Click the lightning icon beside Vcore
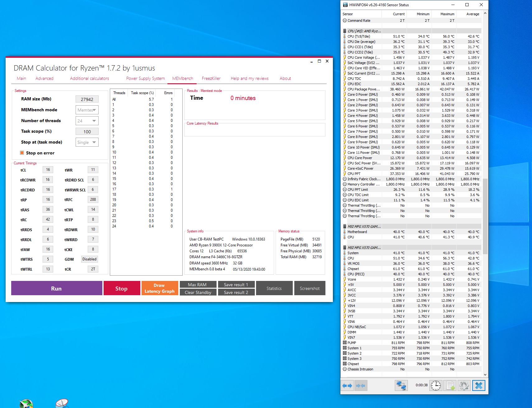The image size is (532, 408). click(x=345, y=279)
